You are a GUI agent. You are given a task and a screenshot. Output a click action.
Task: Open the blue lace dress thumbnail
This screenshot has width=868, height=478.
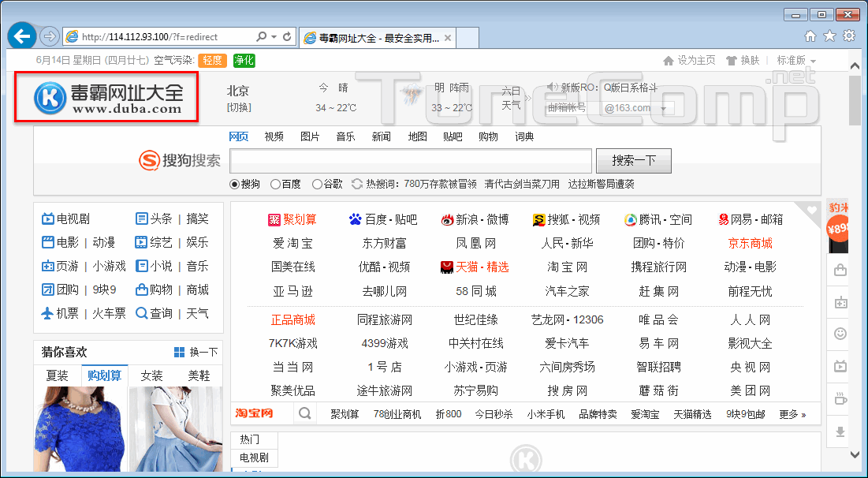[80, 429]
